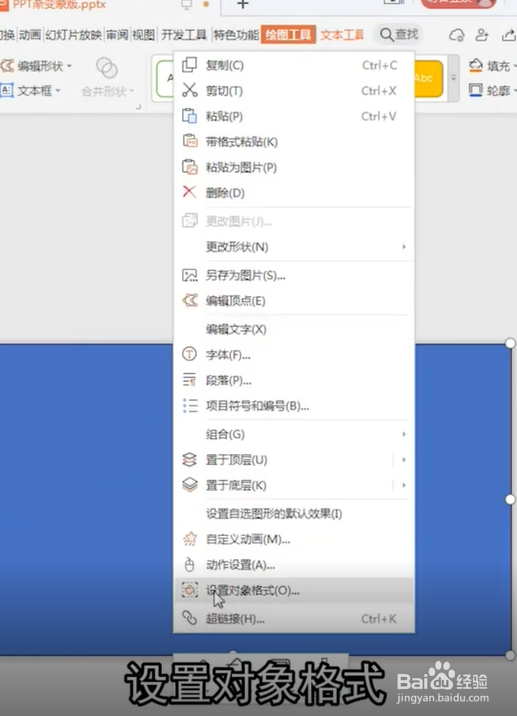Open 审阅 ribbon tab
Image resolution: width=517 pixels, height=716 pixels.
[117, 35]
